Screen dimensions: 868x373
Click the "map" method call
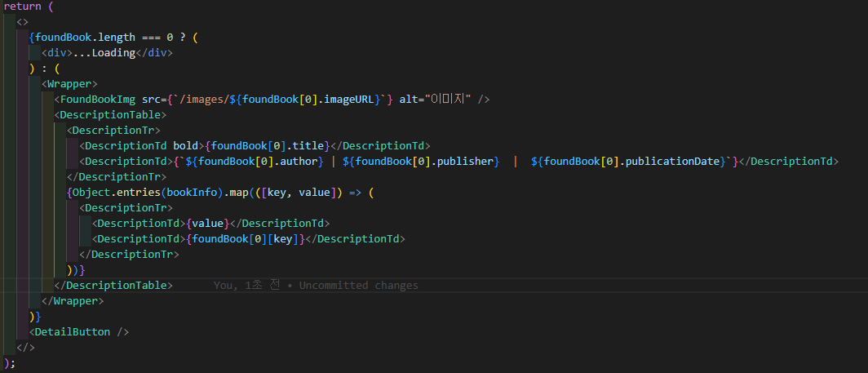[x=238, y=193]
